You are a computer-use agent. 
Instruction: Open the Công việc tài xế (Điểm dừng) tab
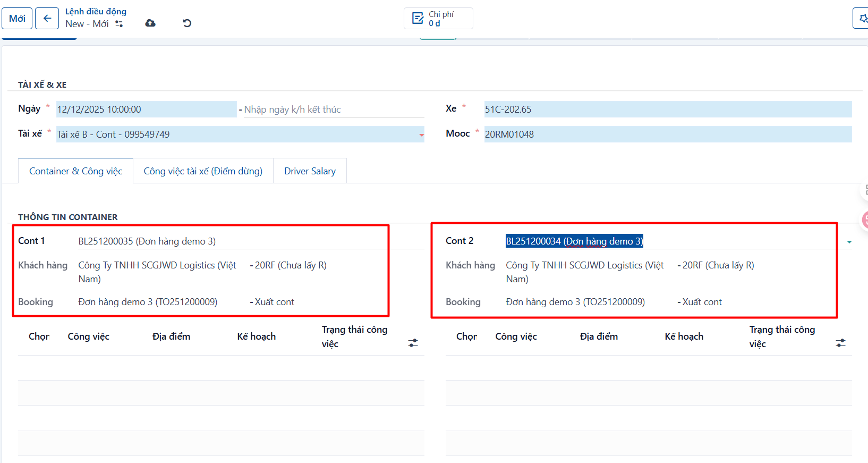203,171
